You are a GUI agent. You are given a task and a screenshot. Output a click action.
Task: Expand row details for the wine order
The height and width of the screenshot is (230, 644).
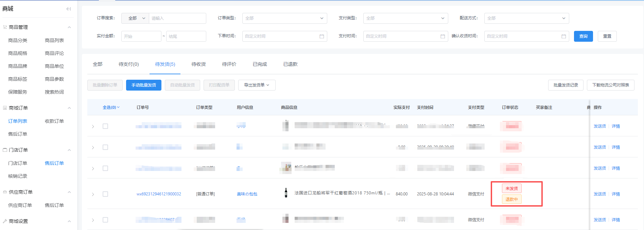click(93, 194)
